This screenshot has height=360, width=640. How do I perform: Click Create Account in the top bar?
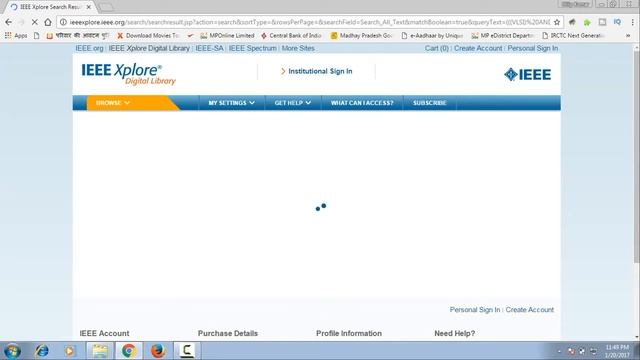(478, 48)
